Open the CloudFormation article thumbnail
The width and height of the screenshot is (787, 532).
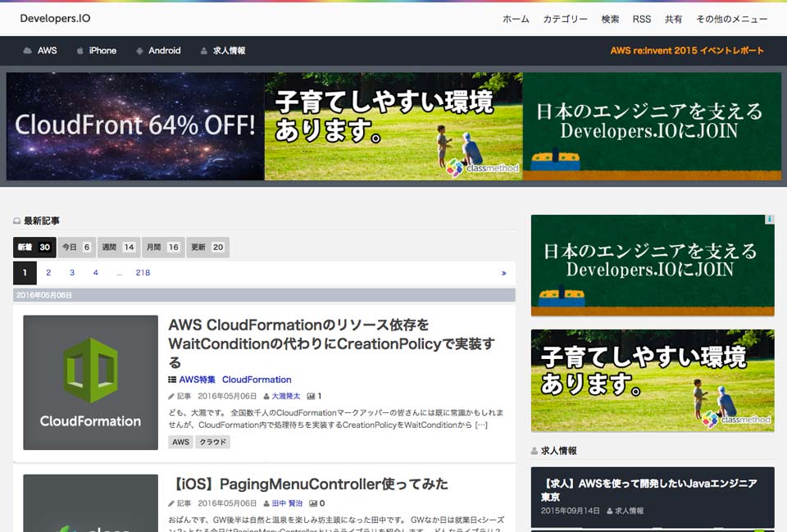click(x=90, y=383)
